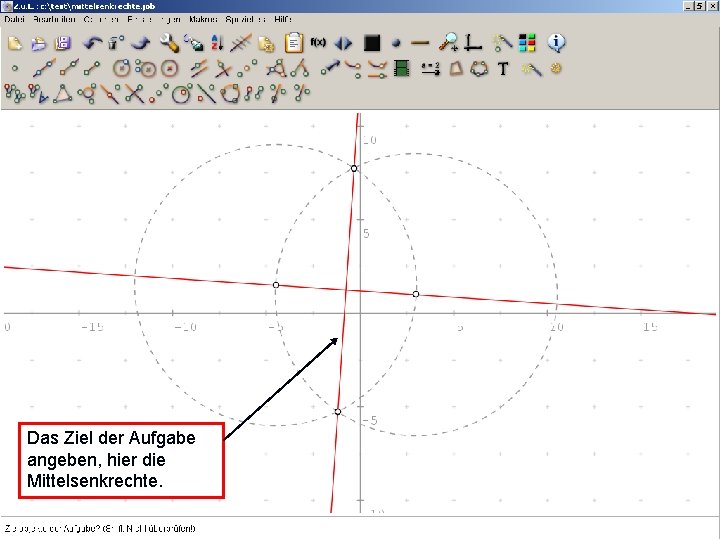Click the lower intersection point of the circles

[338, 412]
